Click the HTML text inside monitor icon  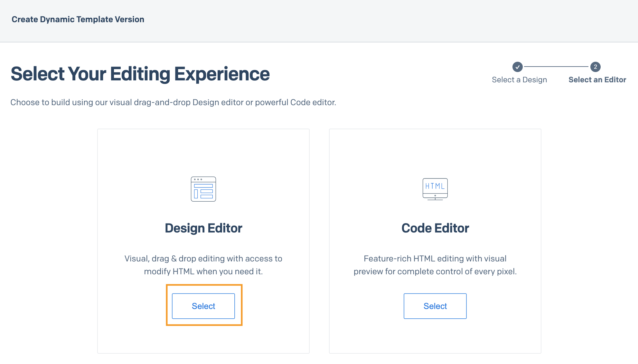(x=435, y=186)
